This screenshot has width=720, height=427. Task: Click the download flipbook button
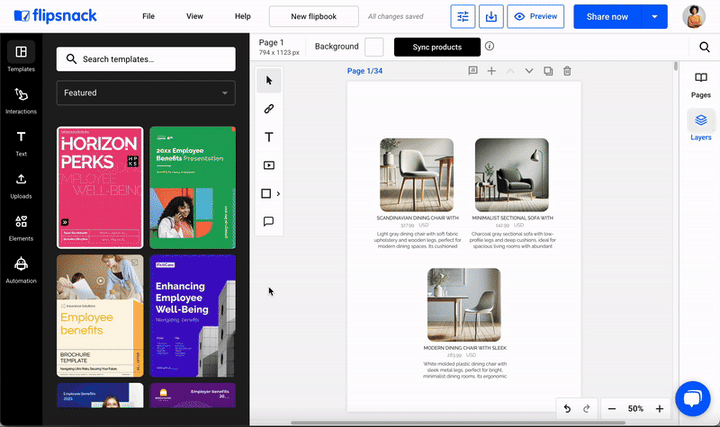click(491, 17)
